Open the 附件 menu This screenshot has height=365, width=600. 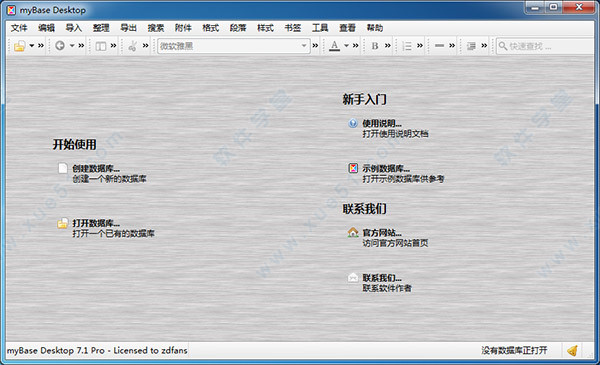(x=183, y=28)
